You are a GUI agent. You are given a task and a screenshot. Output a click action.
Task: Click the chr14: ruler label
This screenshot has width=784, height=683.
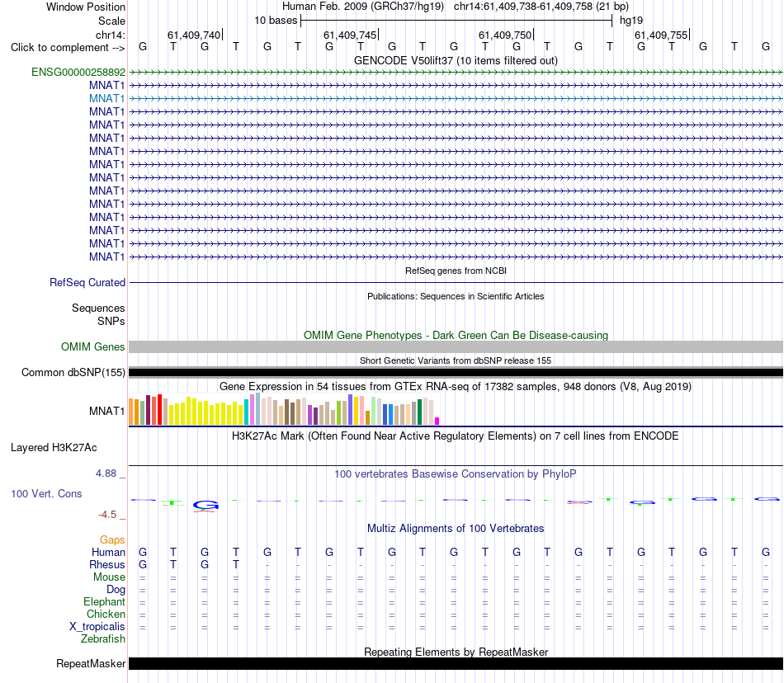tap(111, 35)
